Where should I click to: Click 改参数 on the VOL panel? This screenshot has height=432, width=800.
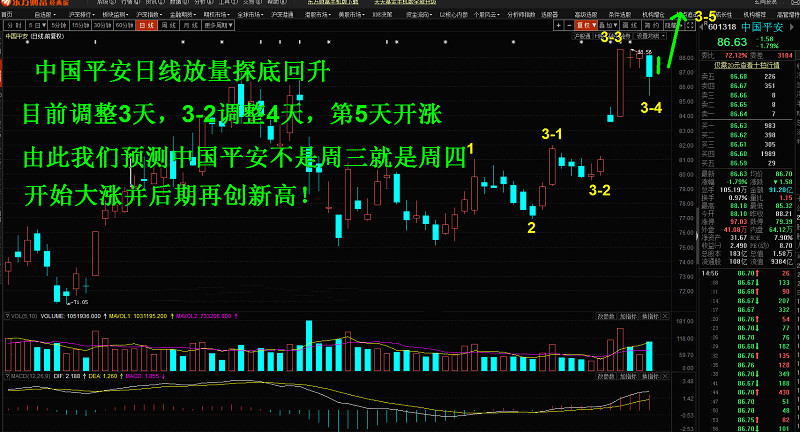(x=607, y=316)
